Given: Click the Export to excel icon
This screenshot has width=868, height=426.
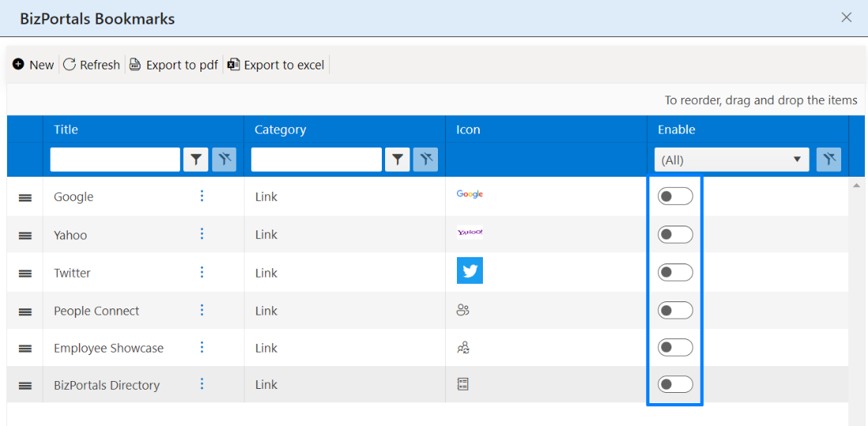Looking at the screenshot, I should point(234,64).
